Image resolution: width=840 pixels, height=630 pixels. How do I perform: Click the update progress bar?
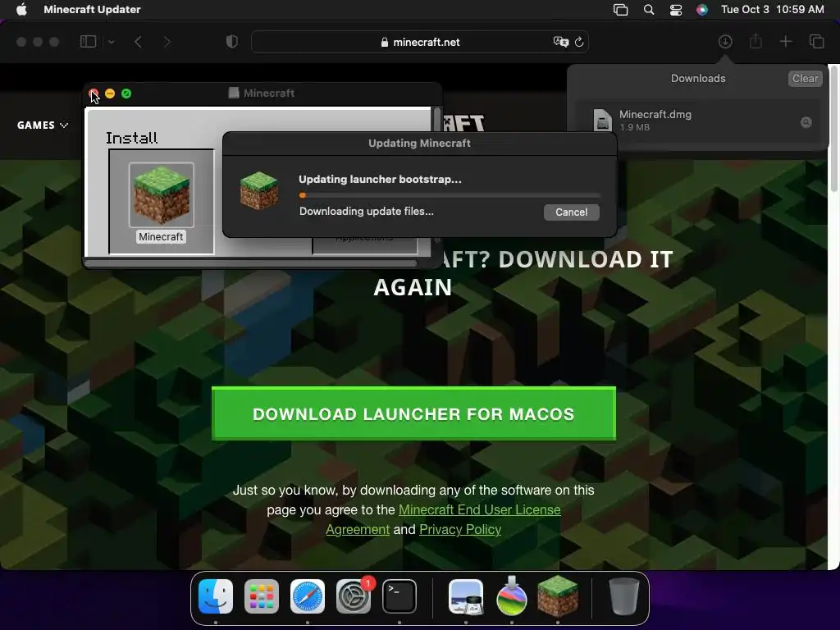coord(450,195)
